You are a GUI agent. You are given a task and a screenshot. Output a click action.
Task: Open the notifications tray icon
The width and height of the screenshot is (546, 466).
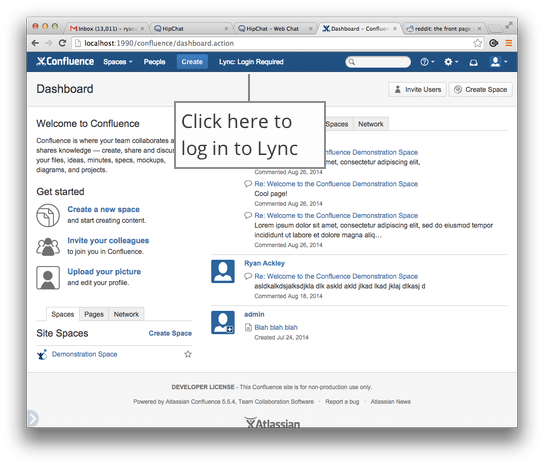tap(473, 62)
